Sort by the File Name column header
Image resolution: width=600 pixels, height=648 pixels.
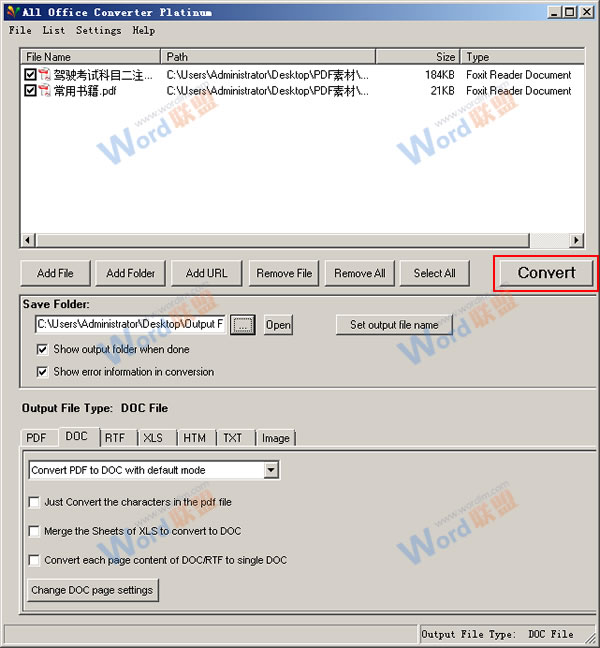click(90, 57)
